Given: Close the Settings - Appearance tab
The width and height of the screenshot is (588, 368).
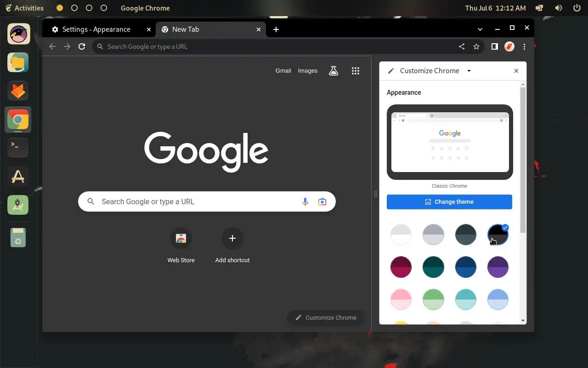Looking at the screenshot, I should [148, 29].
